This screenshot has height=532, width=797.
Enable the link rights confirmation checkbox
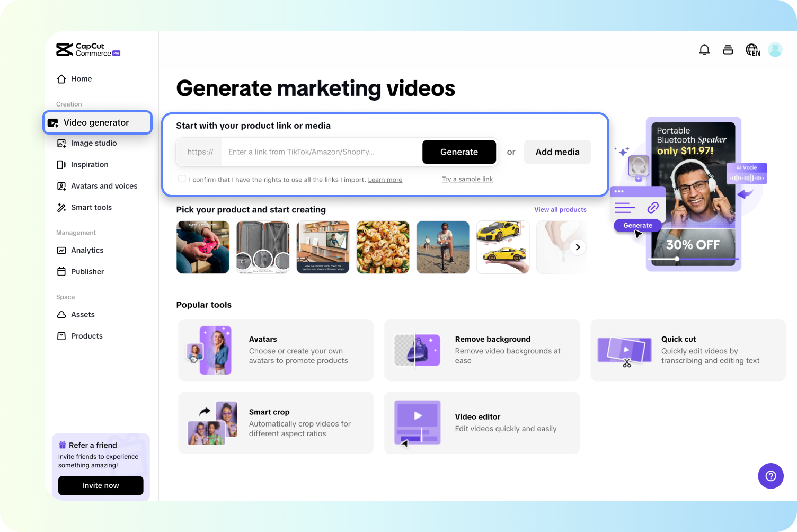point(182,179)
